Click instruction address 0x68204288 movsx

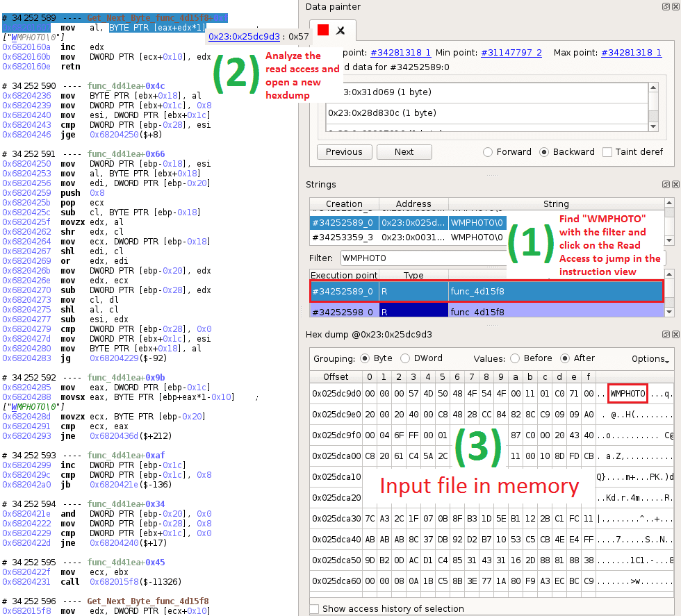tap(26, 397)
